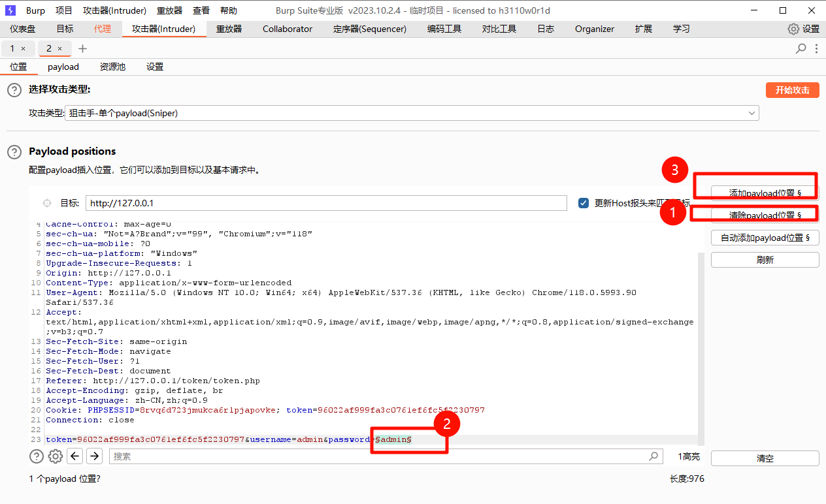This screenshot has width=826, height=504.
Task: Click in the 搜索 input field
Action: [386, 456]
